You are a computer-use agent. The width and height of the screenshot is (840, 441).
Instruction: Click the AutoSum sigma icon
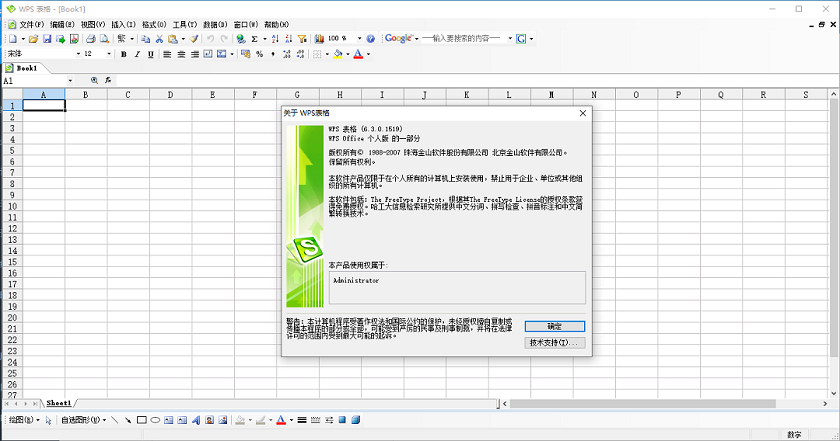point(254,39)
